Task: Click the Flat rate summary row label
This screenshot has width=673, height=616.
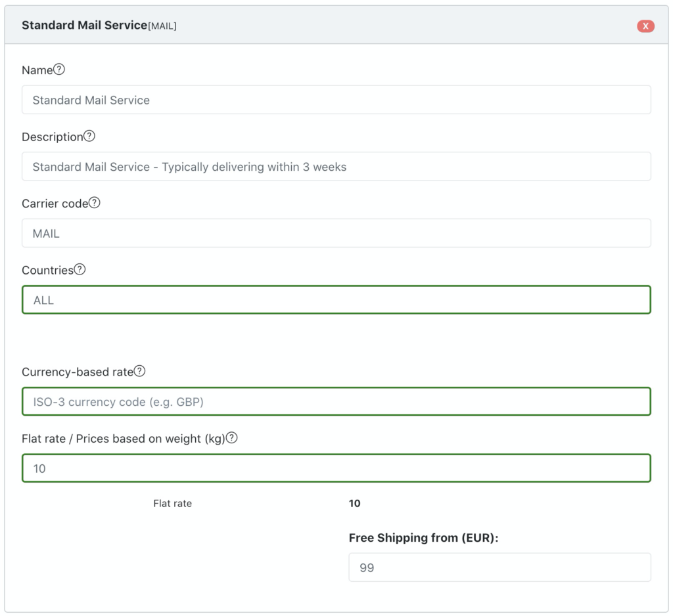Action: pyautogui.click(x=172, y=504)
